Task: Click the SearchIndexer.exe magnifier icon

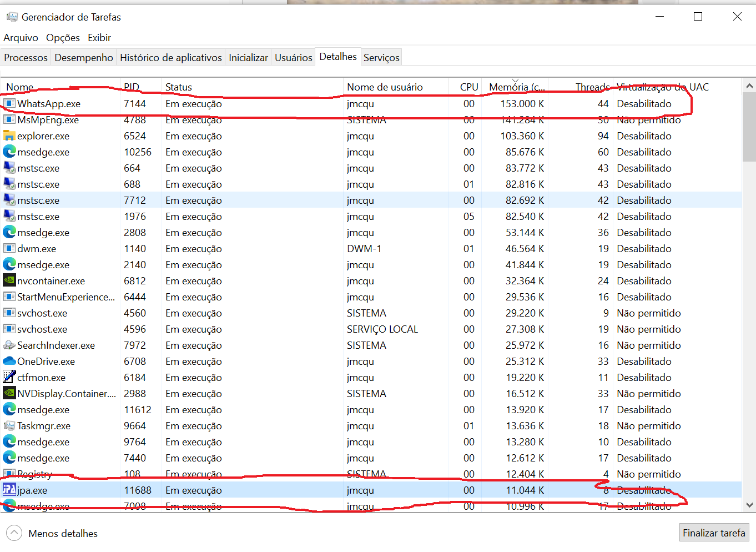Action: (9, 345)
